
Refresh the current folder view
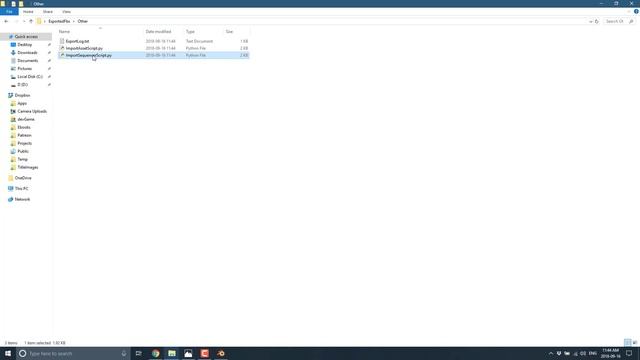(597, 21)
